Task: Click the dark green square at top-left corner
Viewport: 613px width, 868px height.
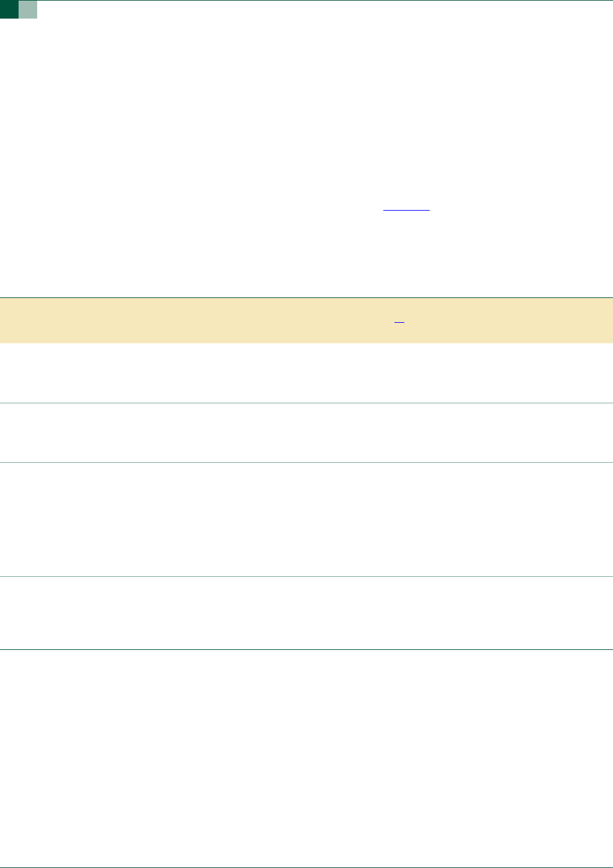Action: [x=9, y=9]
